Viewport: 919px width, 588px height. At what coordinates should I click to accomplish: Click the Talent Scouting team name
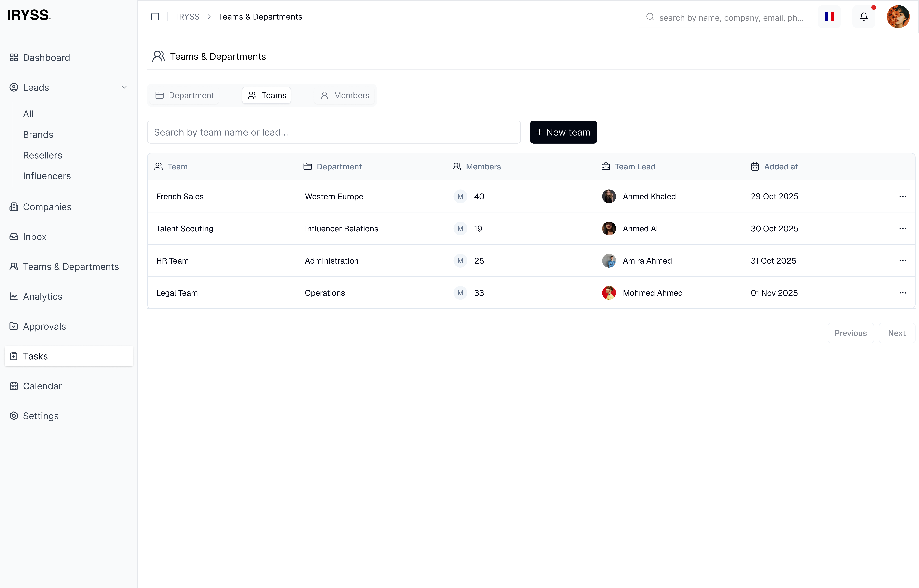pyautogui.click(x=185, y=228)
